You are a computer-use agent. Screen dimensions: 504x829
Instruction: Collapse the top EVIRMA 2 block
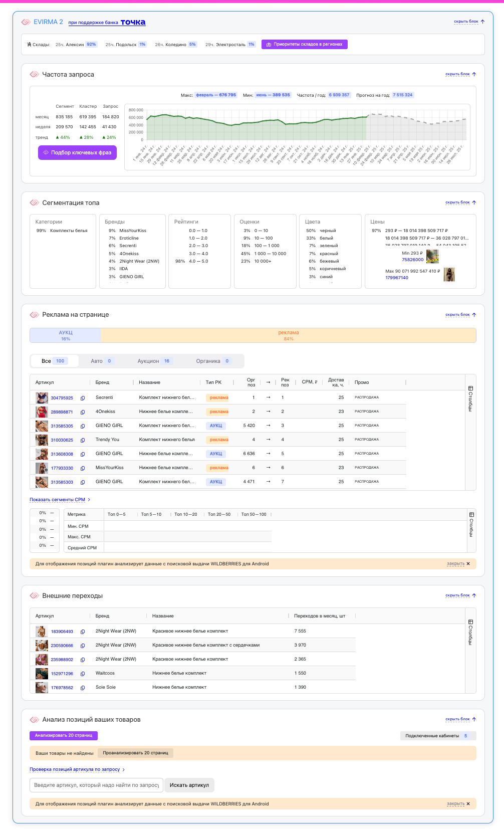point(469,22)
